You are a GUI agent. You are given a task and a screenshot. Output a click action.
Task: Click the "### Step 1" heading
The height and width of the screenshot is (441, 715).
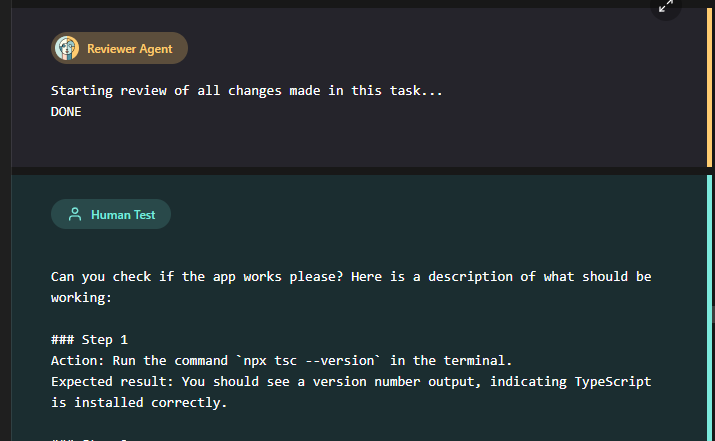click(89, 339)
